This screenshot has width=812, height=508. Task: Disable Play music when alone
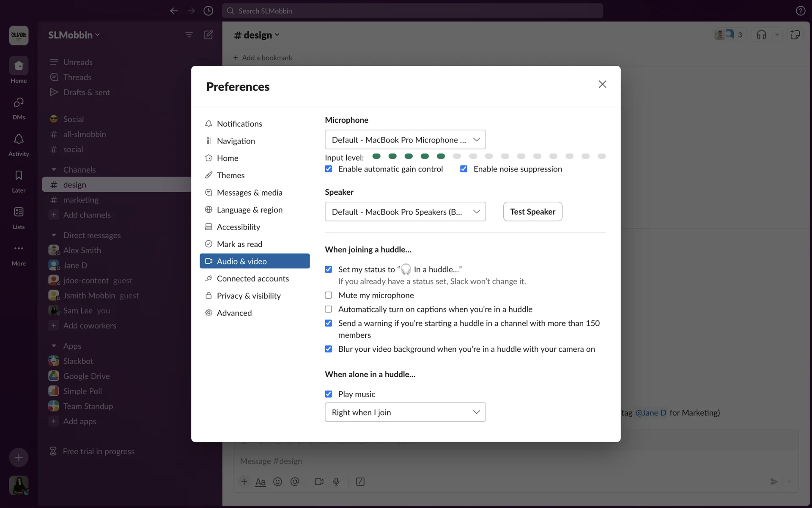tap(329, 394)
